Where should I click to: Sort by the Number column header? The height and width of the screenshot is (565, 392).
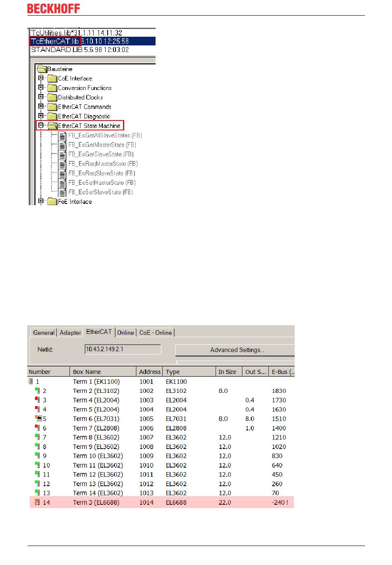pos(48,371)
